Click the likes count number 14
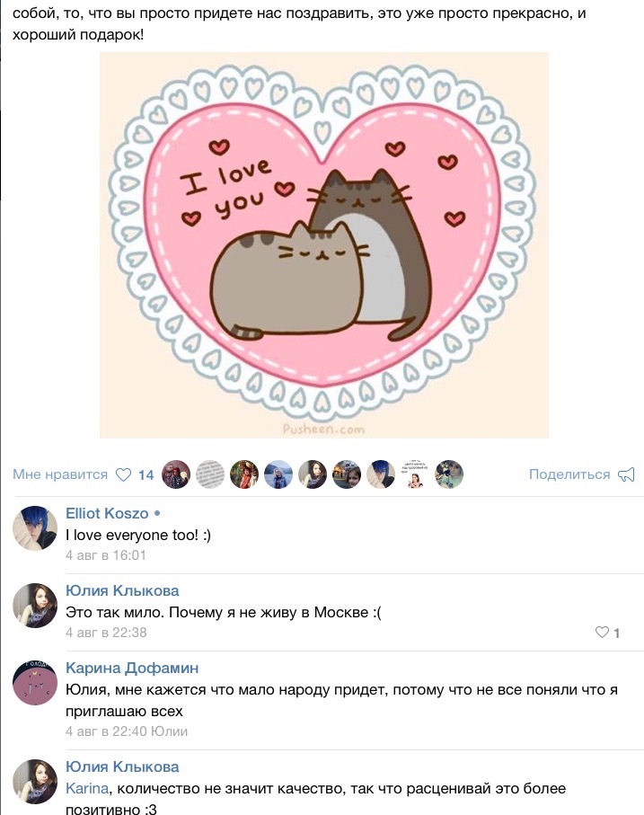The height and width of the screenshot is (815, 644). [x=146, y=475]
